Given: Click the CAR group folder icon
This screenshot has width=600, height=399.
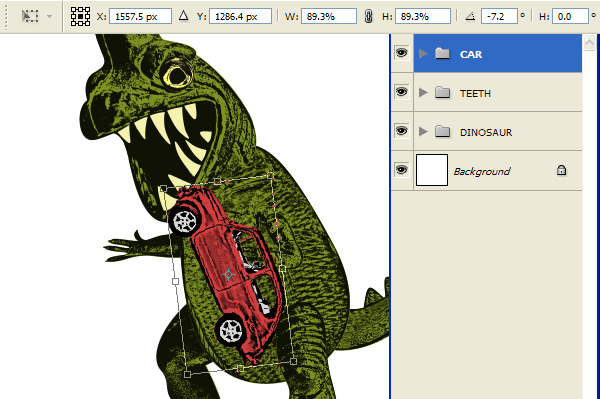Looking at the screenshot, I should click(442, 53).
